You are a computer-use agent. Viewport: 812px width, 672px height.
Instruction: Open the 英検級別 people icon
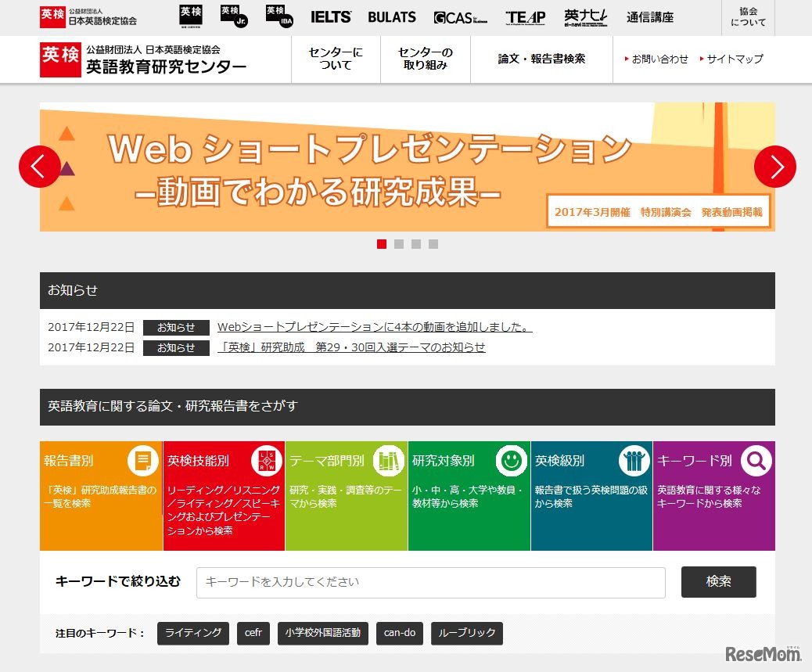tap(634, 461)
